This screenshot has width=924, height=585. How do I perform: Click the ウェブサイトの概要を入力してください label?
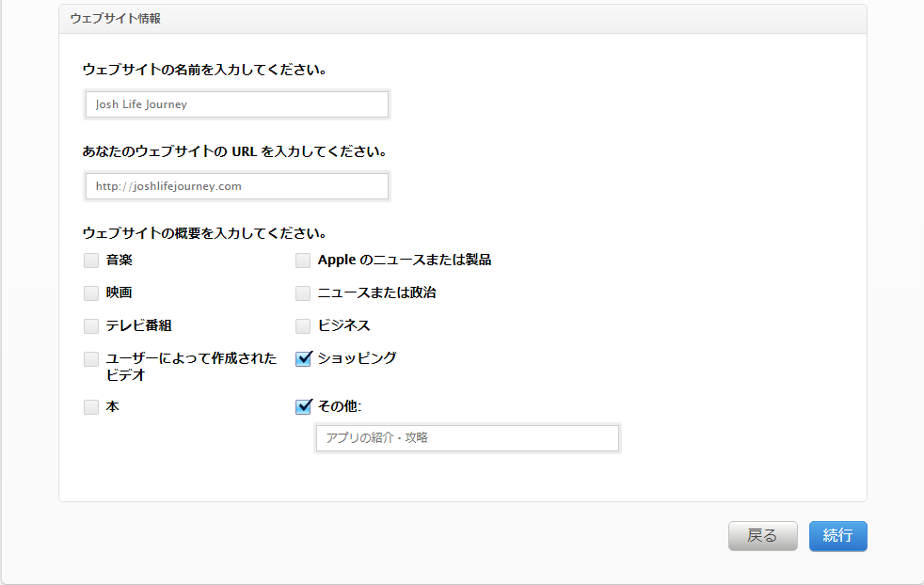[204, 233]
